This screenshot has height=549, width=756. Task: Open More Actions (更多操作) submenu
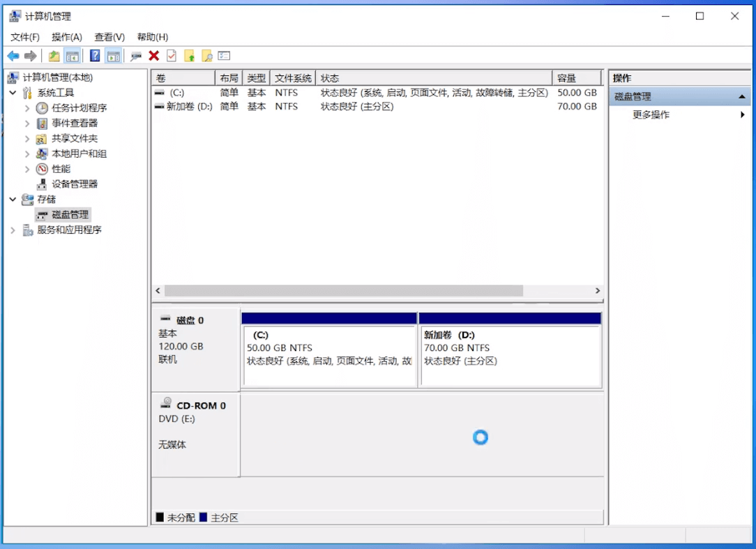tap(651, 115)
